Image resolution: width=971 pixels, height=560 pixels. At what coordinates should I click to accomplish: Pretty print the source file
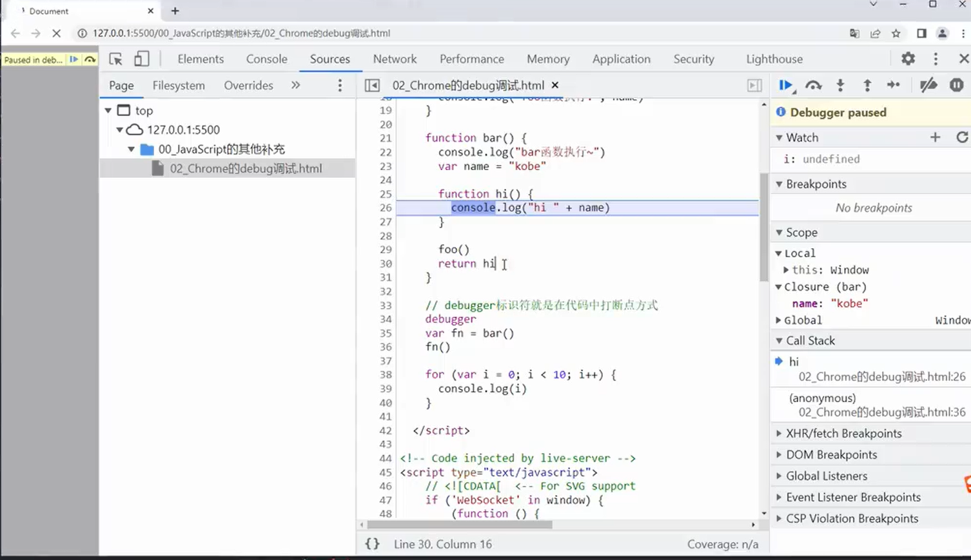[372, 544]
